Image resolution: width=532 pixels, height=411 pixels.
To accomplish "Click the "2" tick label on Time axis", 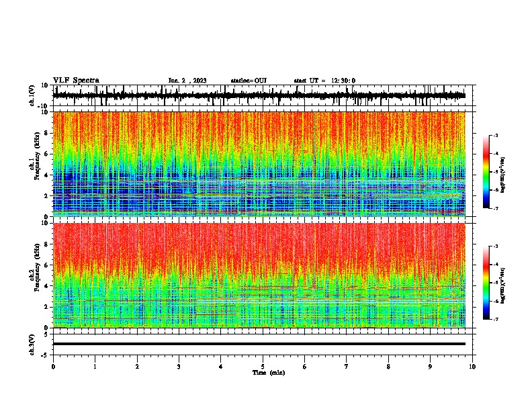I will [x=137, y=367].
